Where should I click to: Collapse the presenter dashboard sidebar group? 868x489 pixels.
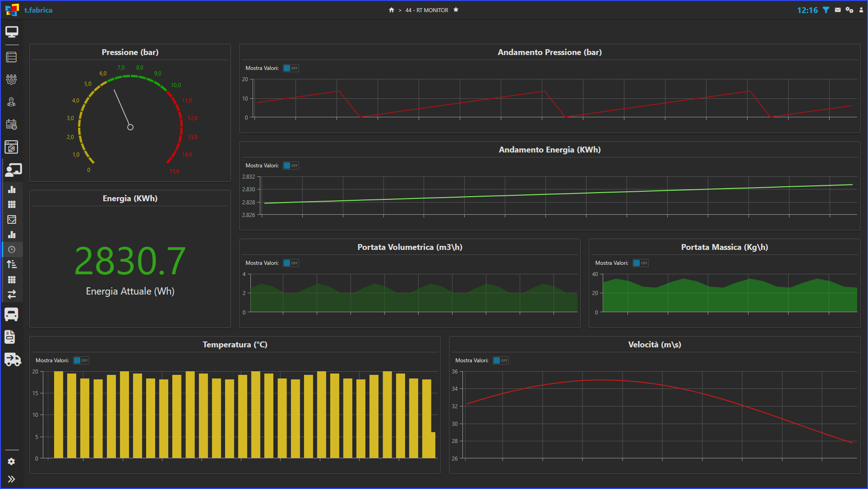[x=13, y=170]
